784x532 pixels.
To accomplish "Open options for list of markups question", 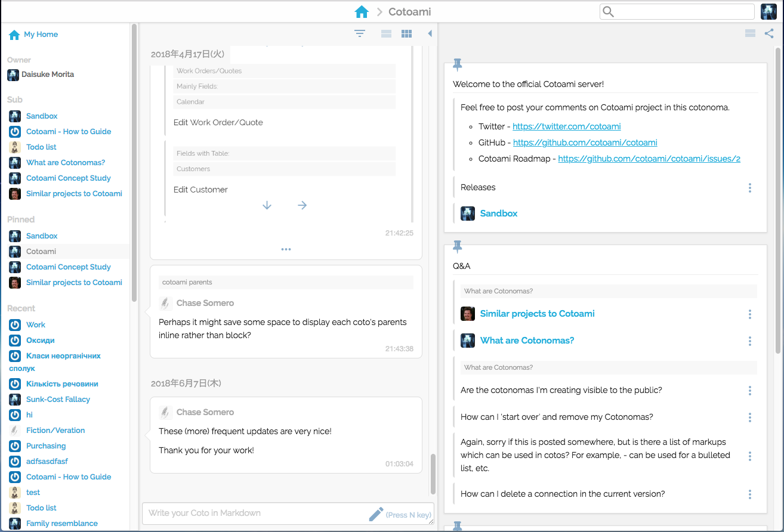I will coord(750,456).
